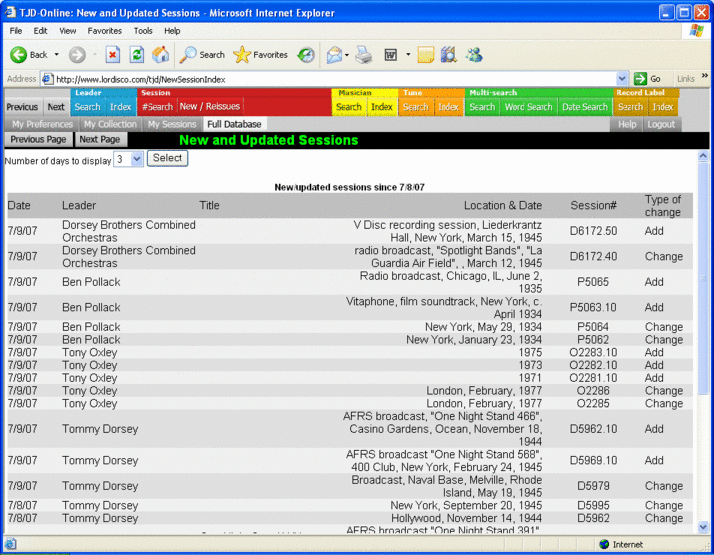The image size is (714, 555).
Task: Click the Logout button
Action: [x=661, y=124]
